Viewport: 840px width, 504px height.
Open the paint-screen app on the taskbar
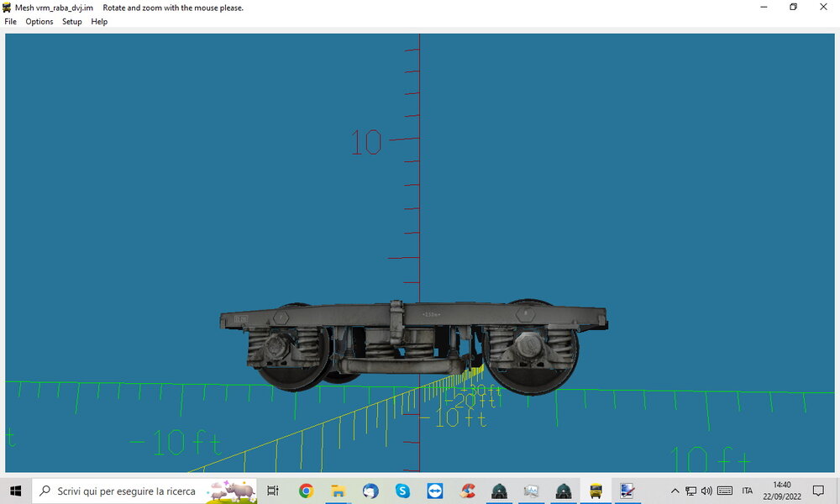tap(627, 491)
